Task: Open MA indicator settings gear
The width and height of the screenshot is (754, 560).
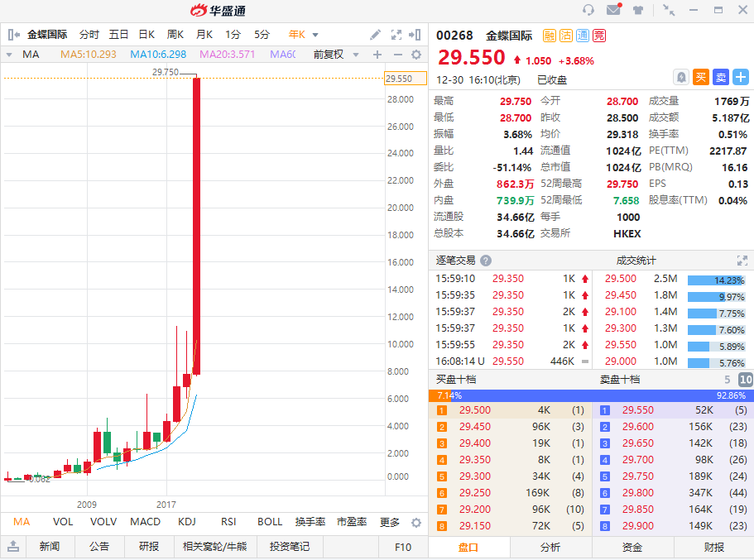Action: pyautogui.click(x=416, y=55)
